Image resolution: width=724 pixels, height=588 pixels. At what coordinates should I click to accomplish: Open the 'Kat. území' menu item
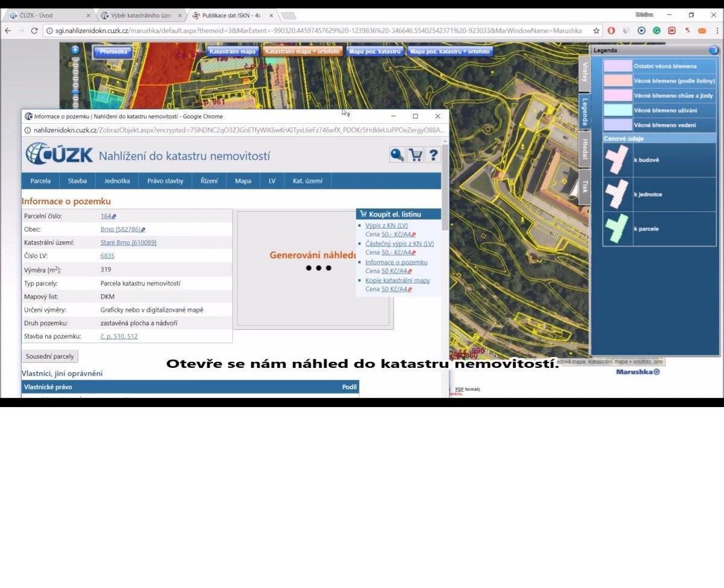pyautogui.click(x=308, y=181)
